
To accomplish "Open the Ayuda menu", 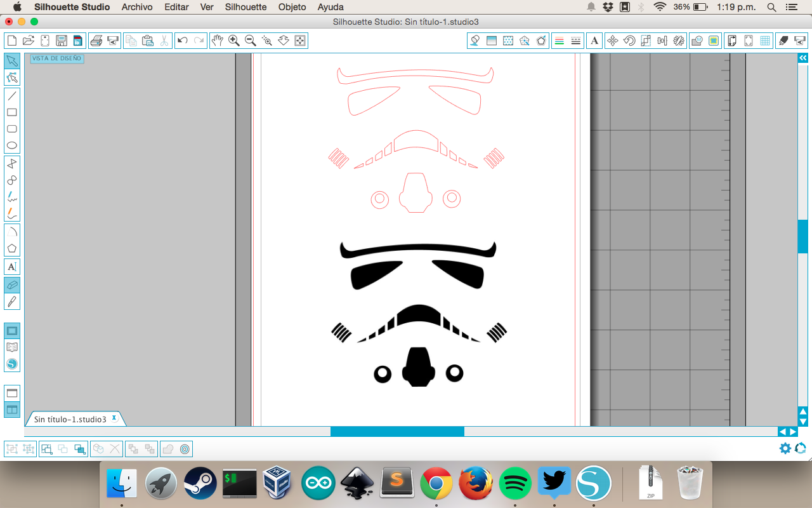I will click(x=331, y=7).
